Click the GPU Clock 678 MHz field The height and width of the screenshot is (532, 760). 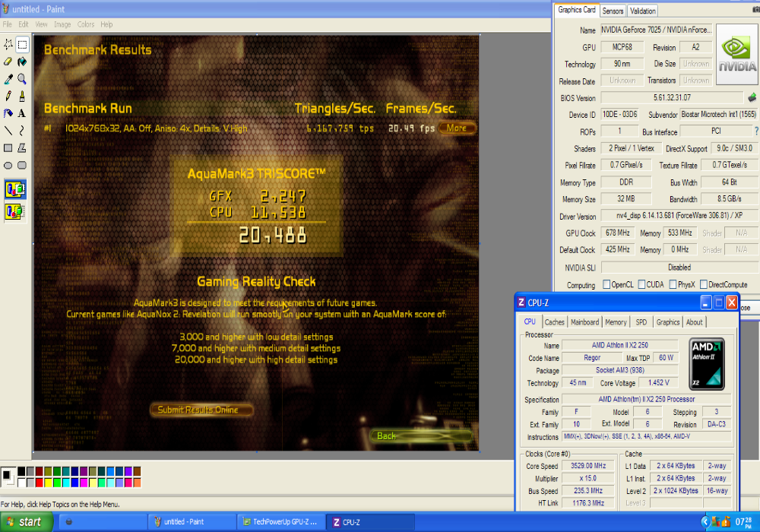coord(617,233)
